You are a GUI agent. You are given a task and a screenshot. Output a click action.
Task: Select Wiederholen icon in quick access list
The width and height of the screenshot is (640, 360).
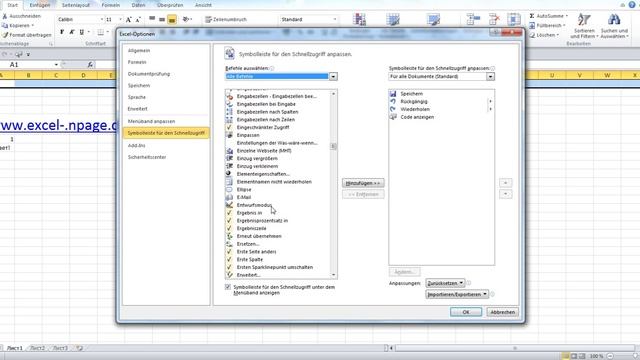click(393, 109)
